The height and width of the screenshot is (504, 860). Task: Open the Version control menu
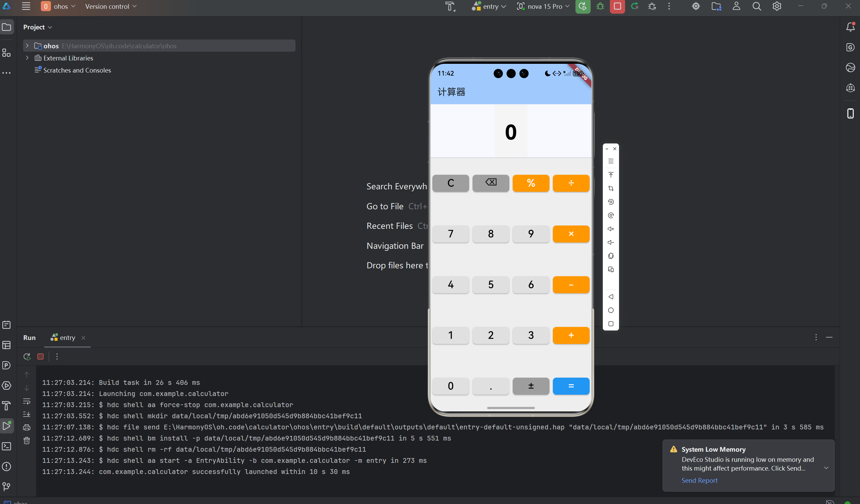point(111,6)
